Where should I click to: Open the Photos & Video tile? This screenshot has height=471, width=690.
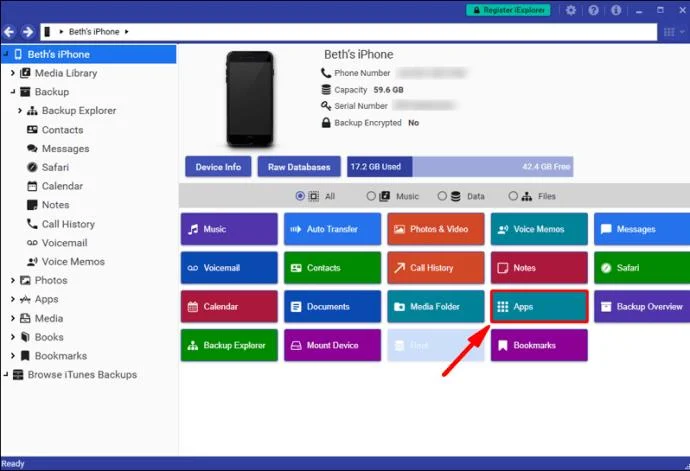point(436,229)
